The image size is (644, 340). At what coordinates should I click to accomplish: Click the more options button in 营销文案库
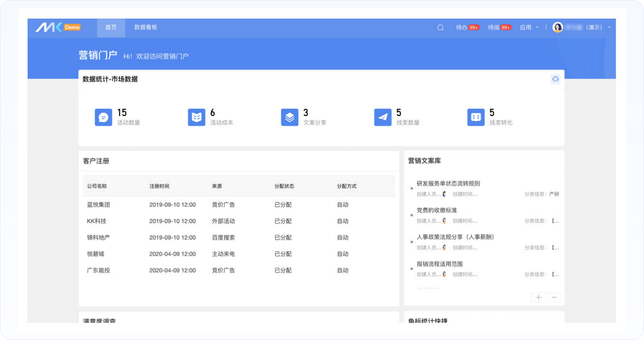(554, 298)
